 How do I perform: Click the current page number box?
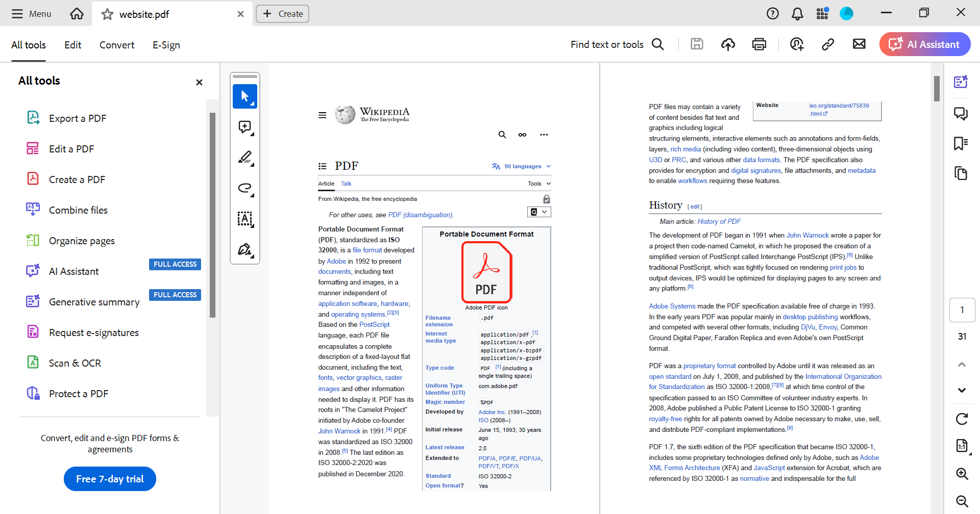[962, 310]
